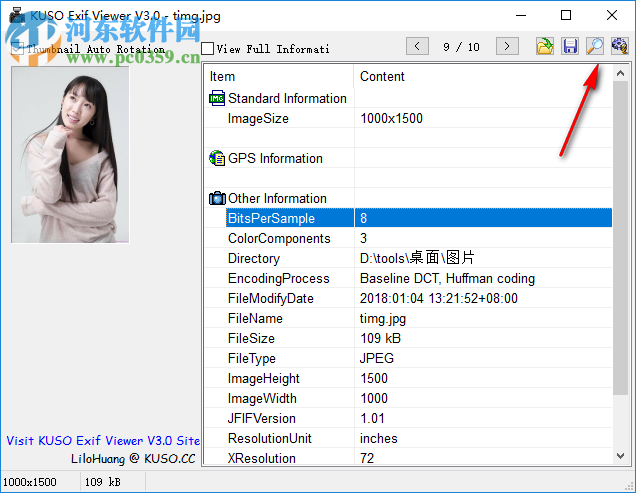Select the Other Information group row
This screenshot has height=493, width=636.
pos(408,198)
